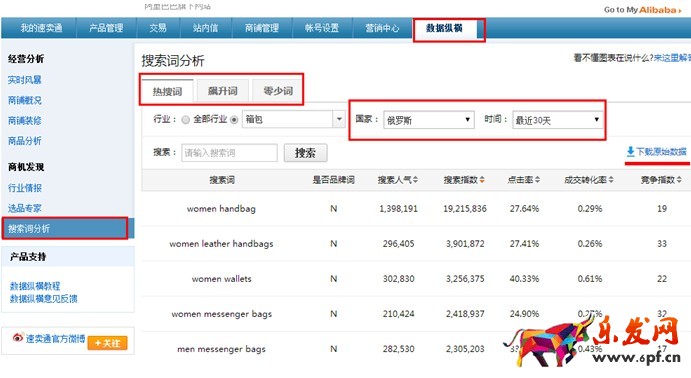Sort by 搜索指数 column arrows
Viewport: 691px width, 378px height.
pos(482,180)
